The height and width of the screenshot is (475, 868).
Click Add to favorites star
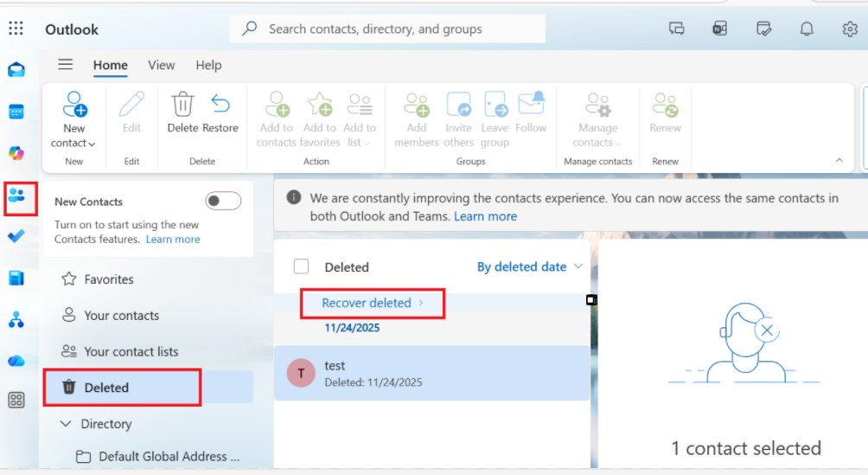click(320, 119)
